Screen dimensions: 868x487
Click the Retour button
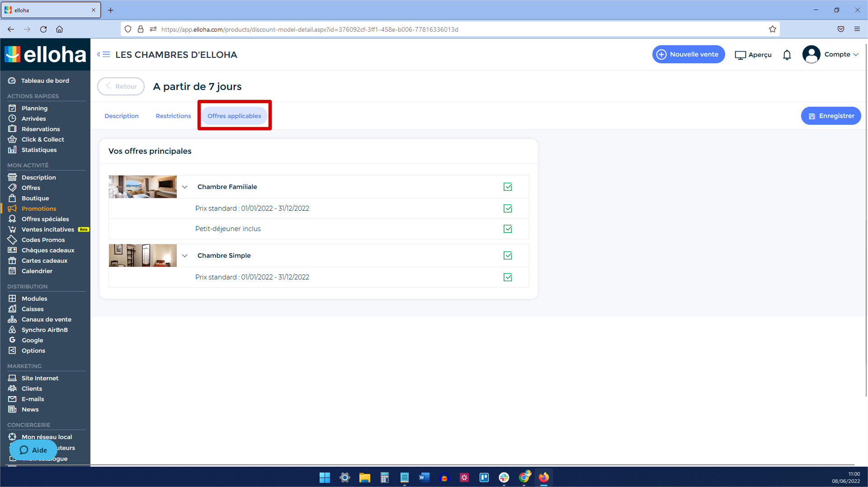(121, 86)
